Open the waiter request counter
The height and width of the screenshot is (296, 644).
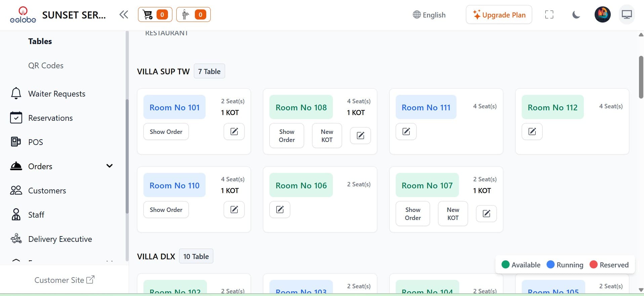194,14
